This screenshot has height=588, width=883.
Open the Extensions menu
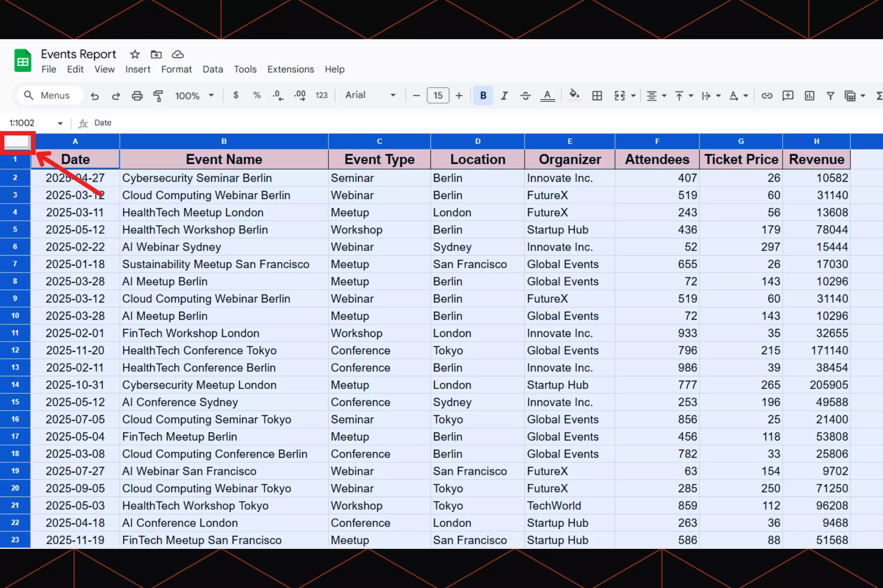point(290,70)
